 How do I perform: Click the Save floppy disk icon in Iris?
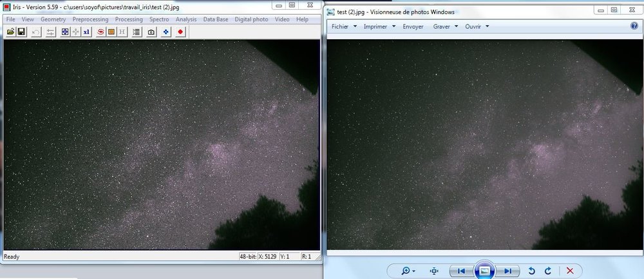click(x=21, y=32)
